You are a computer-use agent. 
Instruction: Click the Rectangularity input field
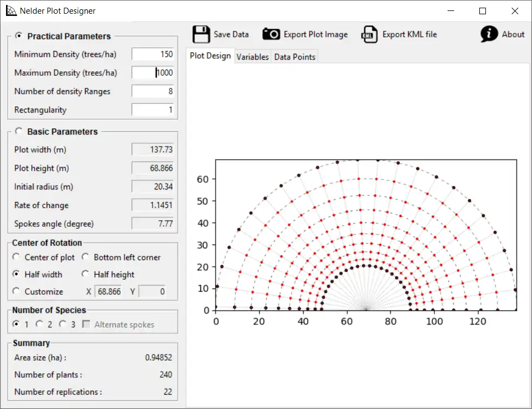(x=152, y=110)
